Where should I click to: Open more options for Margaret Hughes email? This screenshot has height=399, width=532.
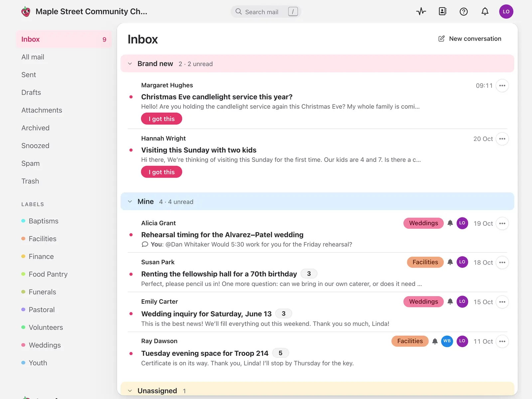point(502,86)
